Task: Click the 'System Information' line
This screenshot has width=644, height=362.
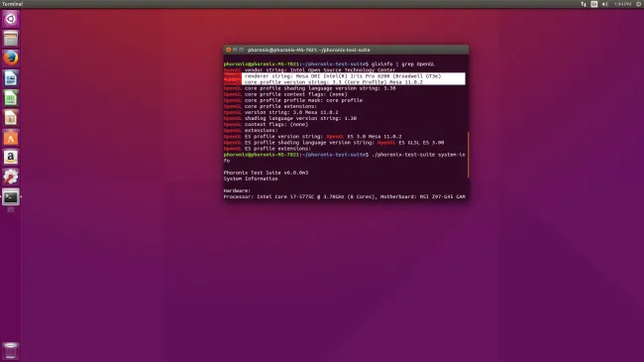Action: pyautogui.click(x=251, y=179)
